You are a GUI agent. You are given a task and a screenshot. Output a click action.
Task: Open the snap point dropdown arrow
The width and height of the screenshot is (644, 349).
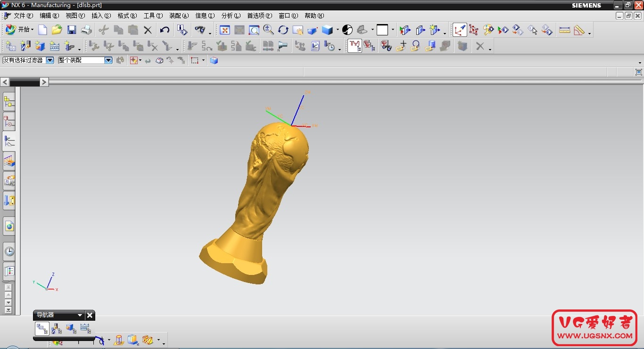(x=140, y=60)
